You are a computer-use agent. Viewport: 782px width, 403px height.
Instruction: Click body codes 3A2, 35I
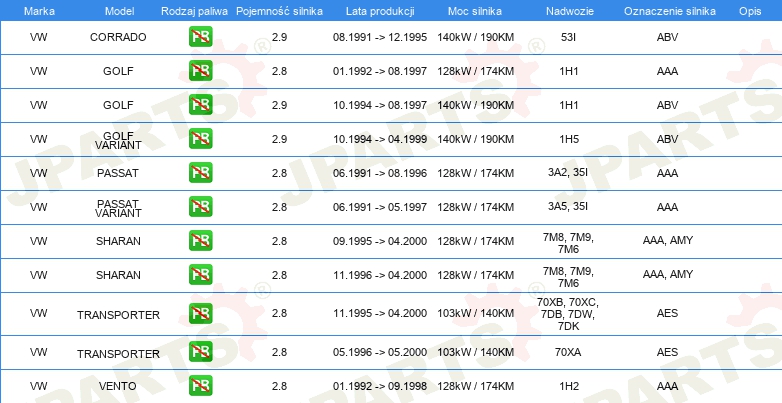pos(568,172)
